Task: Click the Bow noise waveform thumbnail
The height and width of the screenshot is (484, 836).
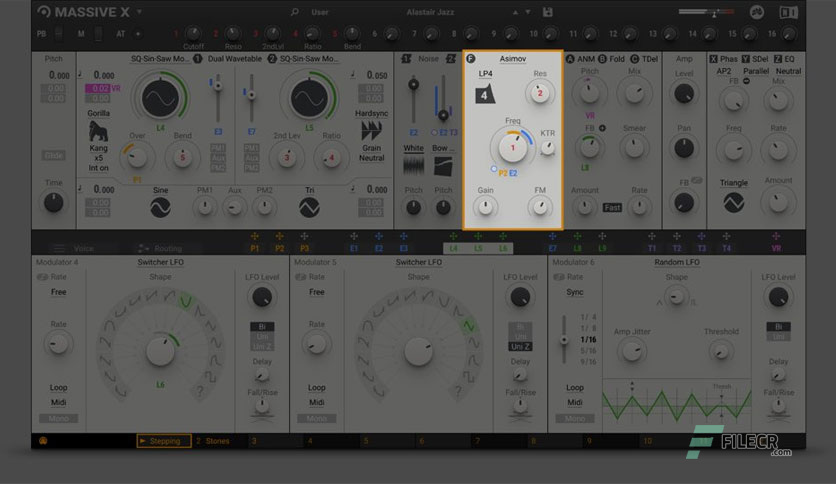Action: click(443, 166)
